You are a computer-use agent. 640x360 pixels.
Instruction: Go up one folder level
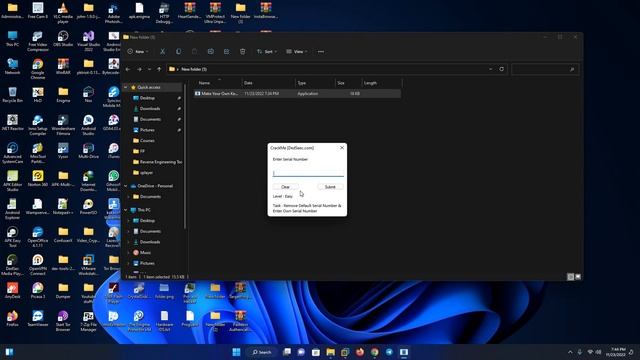(x=159, y=69)
